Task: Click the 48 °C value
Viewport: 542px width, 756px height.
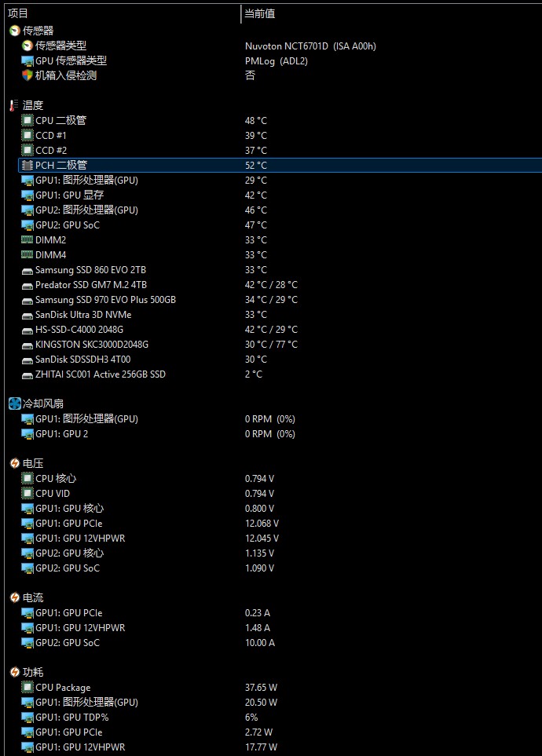Action: tap(256, 121)
